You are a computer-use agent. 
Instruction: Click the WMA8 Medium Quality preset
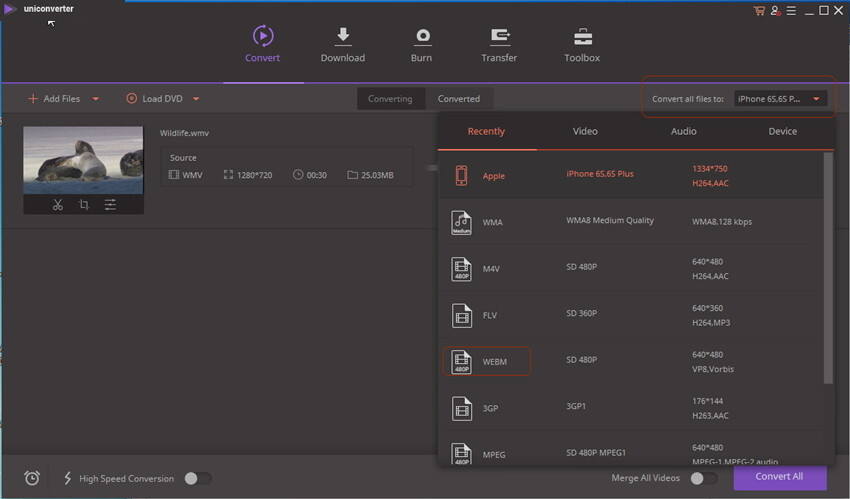610,221
